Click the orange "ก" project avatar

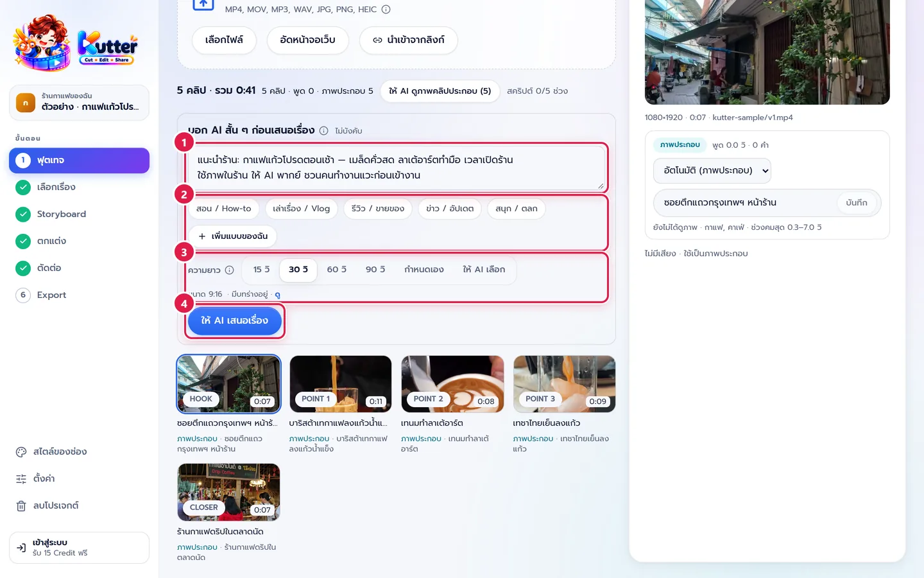pyautogui.click(x=26, y=103)
